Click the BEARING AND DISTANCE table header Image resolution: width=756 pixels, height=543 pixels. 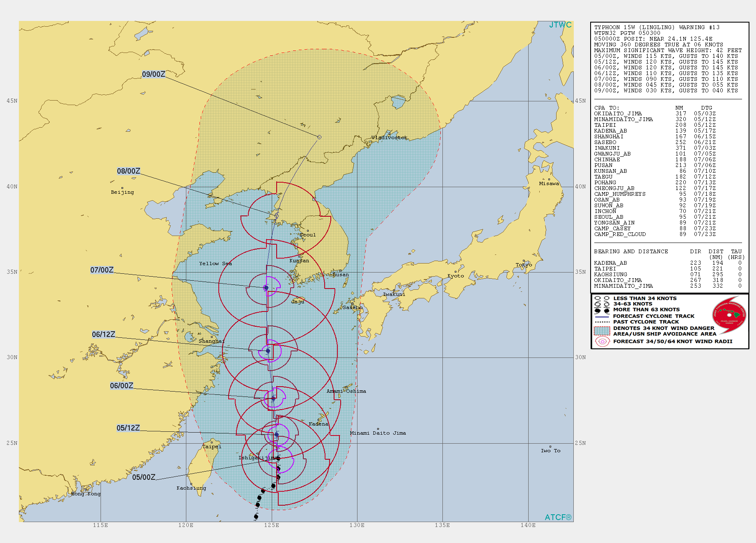tap(631, 252)
